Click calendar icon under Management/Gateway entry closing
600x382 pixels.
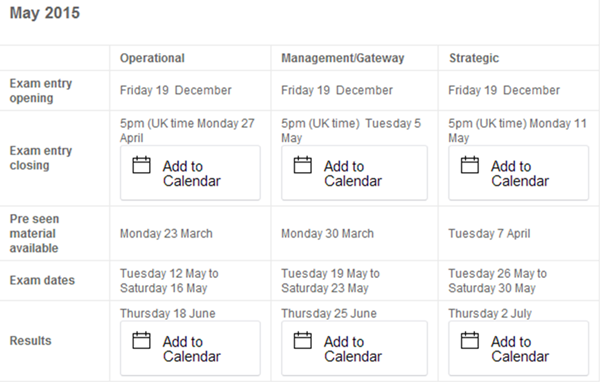click(x=303, y=165)
